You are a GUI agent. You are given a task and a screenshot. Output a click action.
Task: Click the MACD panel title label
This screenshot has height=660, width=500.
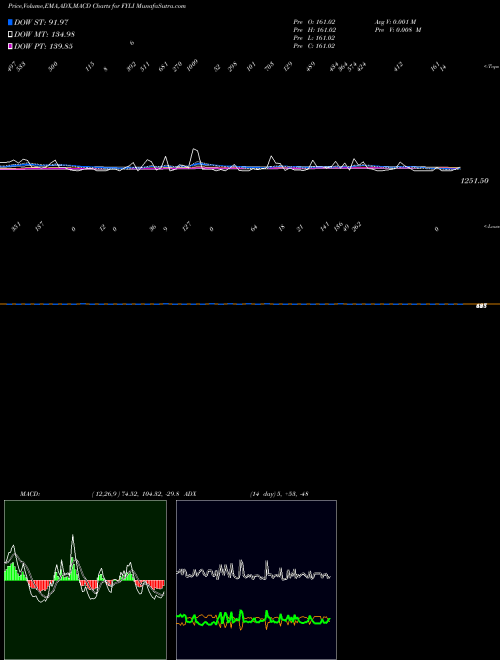pyautogui.click(x=30, y=494)
